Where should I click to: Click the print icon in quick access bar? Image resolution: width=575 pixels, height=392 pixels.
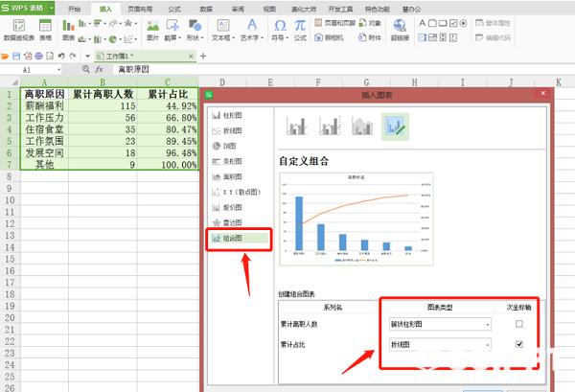click(39, 57)
